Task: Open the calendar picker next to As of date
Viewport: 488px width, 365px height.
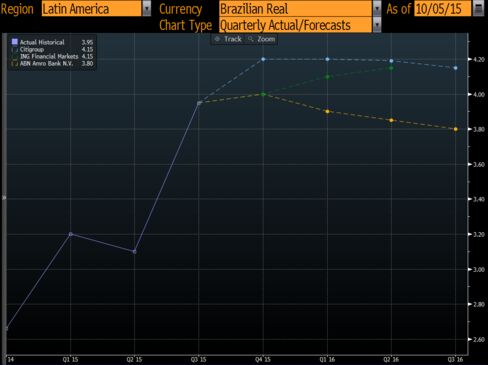Action: (479, 8)
